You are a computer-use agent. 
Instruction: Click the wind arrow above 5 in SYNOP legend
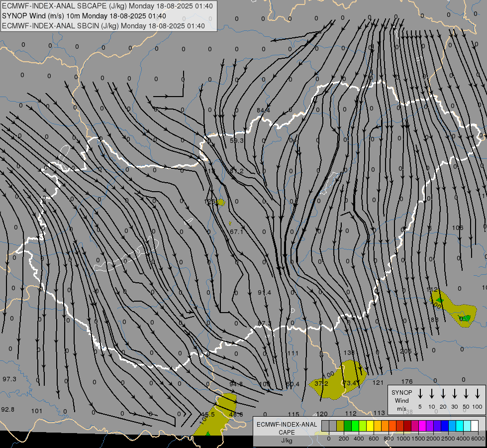(x=420, y=394)
